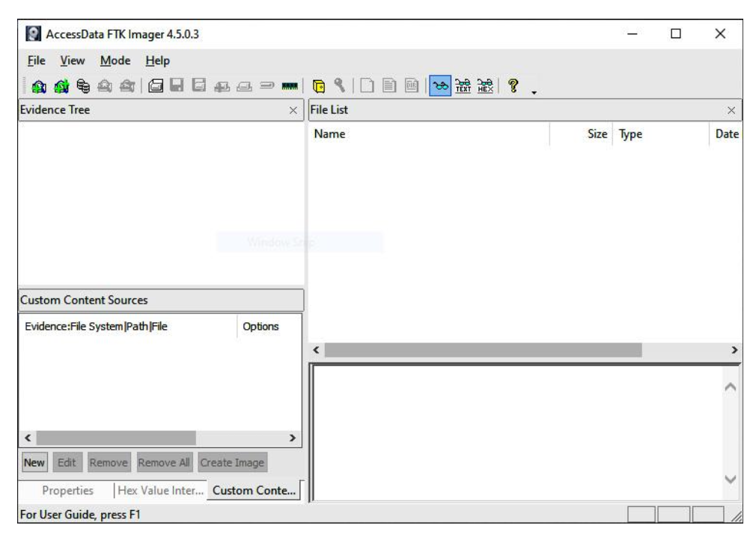Click the Evidence:File System|Path|File column header

128,326
